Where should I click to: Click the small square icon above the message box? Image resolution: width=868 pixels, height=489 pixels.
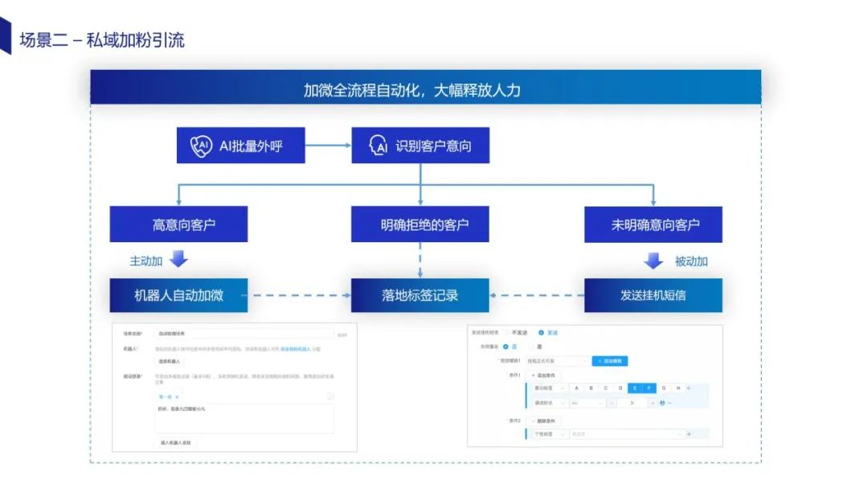[x=330, y=397]
